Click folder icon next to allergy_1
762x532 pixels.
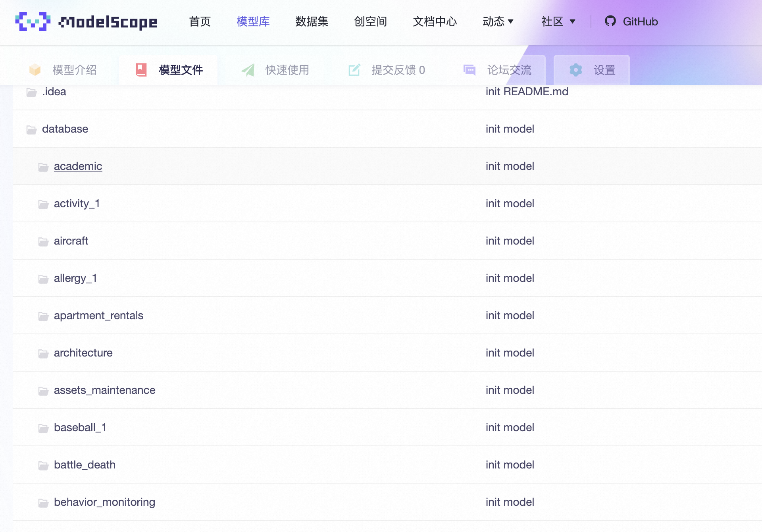coord(44,279)
